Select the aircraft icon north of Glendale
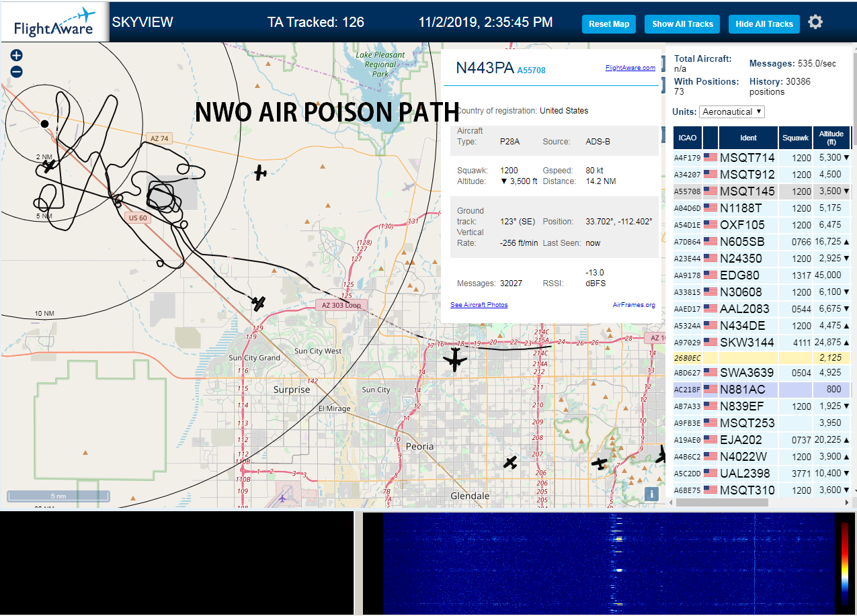 [511, 462]
